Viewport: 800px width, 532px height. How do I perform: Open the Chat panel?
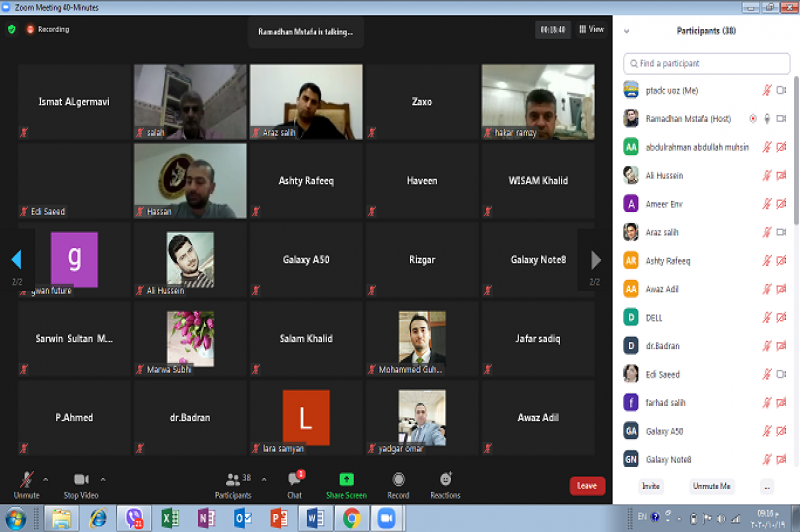[295, 483]
